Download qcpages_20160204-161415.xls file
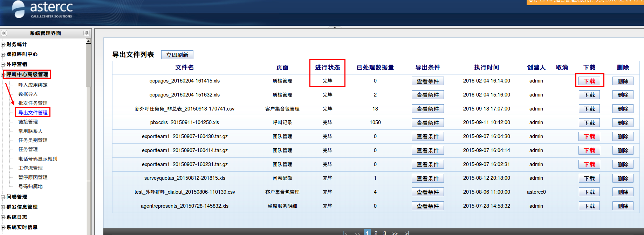 (x=589, y=81)
